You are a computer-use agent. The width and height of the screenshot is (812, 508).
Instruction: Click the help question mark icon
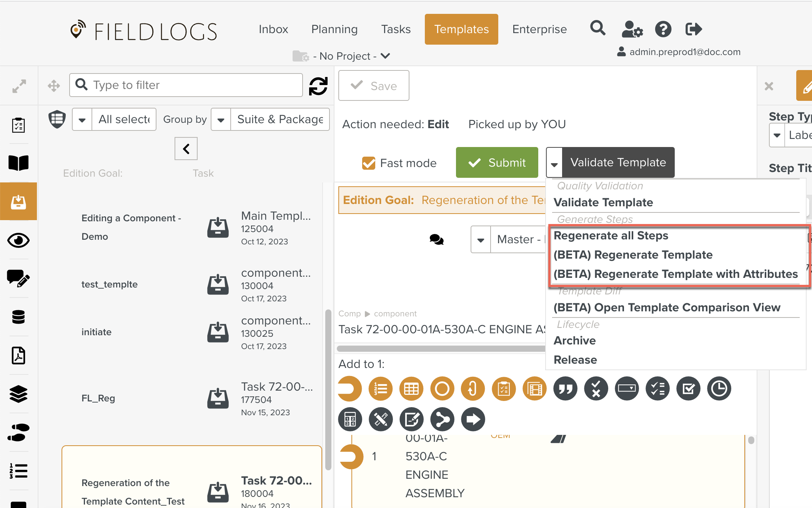click(663, 29)
